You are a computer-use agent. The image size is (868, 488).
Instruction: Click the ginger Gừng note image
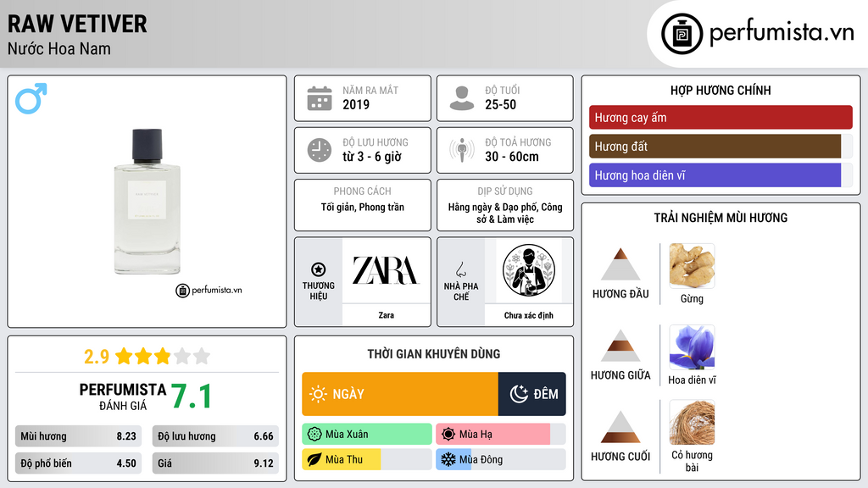[x=692, y=265]
